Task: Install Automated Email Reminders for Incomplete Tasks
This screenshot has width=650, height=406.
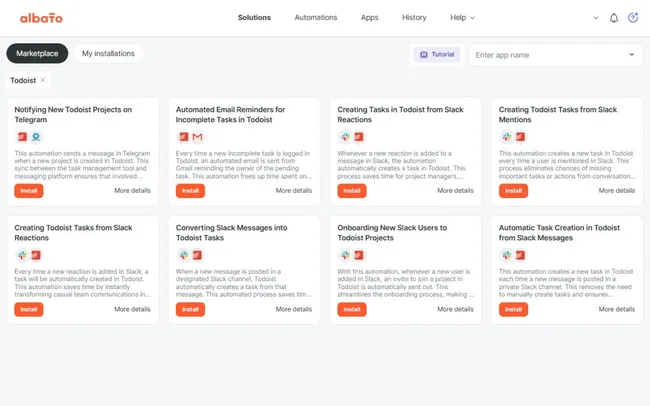Action: (190, 191)
